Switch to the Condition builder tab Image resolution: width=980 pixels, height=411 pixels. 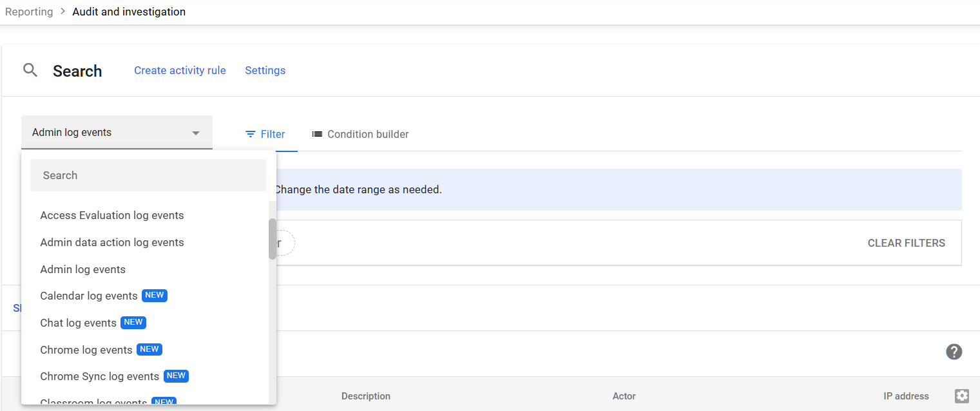click(367, 134)
